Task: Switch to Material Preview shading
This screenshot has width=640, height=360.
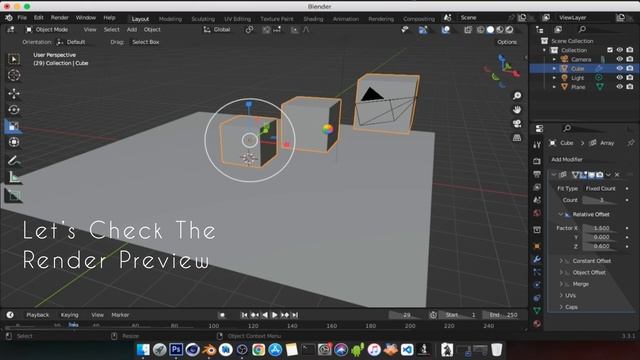Action: (500, 29)
